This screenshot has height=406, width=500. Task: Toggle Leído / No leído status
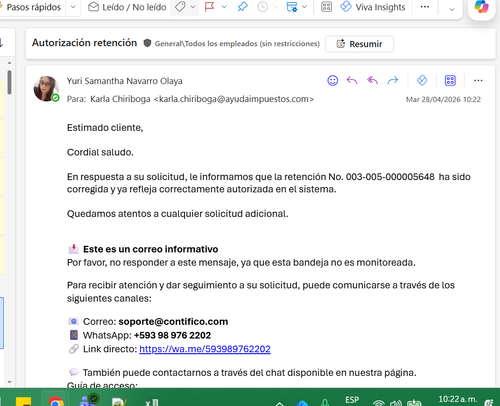tap(127, 7)
